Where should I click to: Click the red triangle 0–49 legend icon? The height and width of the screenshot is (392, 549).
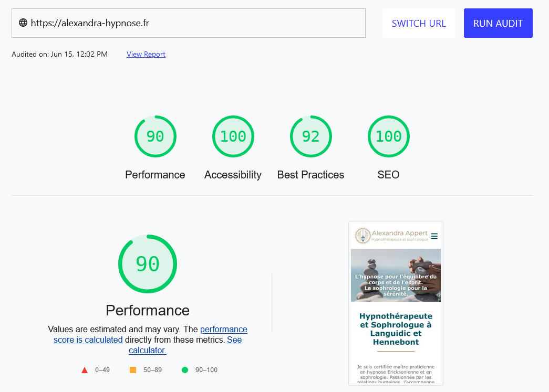85,370
